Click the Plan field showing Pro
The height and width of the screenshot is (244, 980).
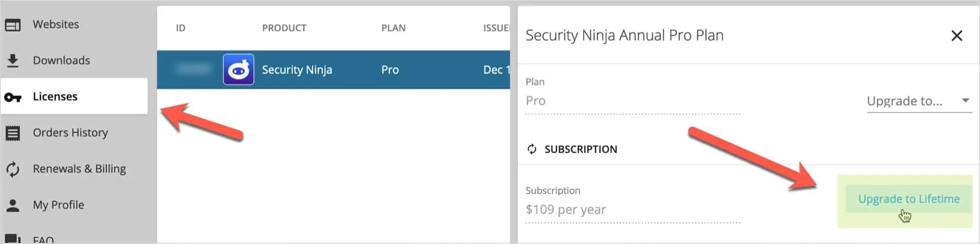coord(633,101)
